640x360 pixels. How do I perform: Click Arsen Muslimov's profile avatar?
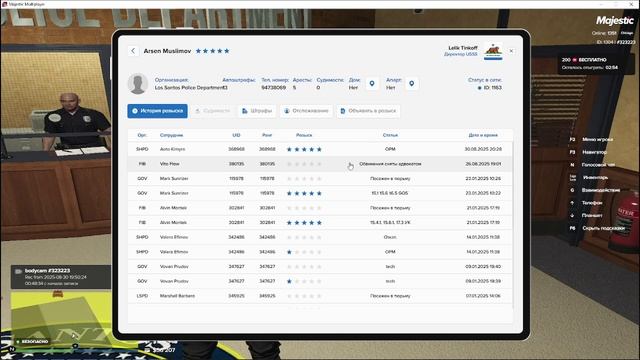point(138,84)
